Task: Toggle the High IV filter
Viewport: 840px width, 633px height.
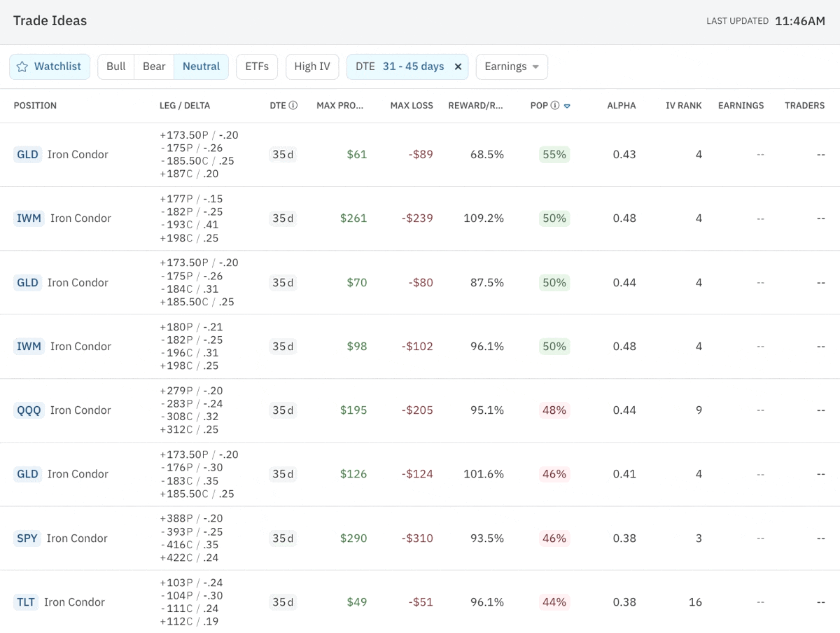Action: point(312,67)
